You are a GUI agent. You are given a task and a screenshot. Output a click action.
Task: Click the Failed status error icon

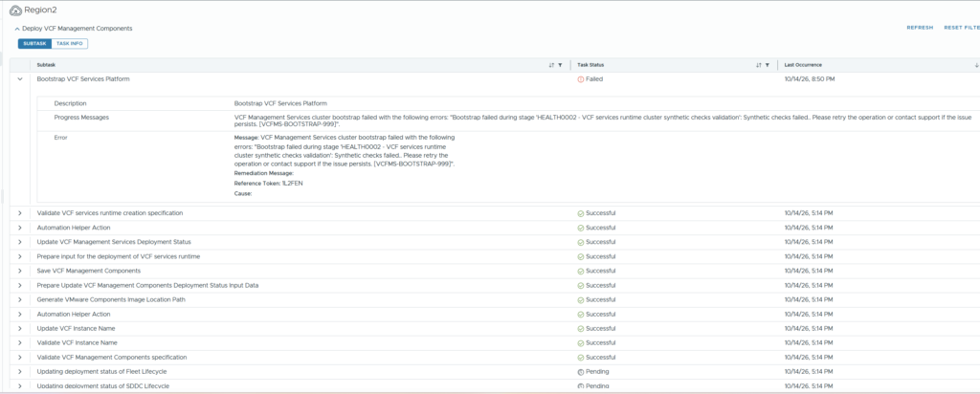(x=581, y=79)
